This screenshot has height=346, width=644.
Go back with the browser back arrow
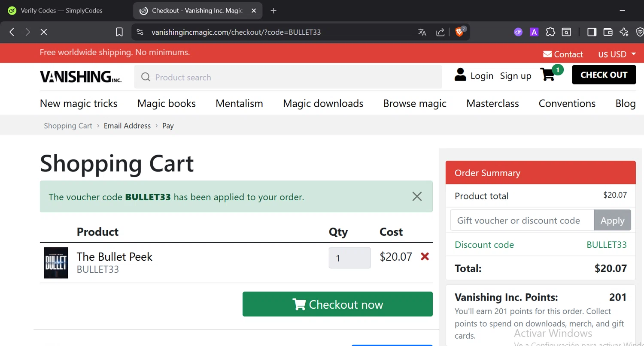(x=12, y=32)
